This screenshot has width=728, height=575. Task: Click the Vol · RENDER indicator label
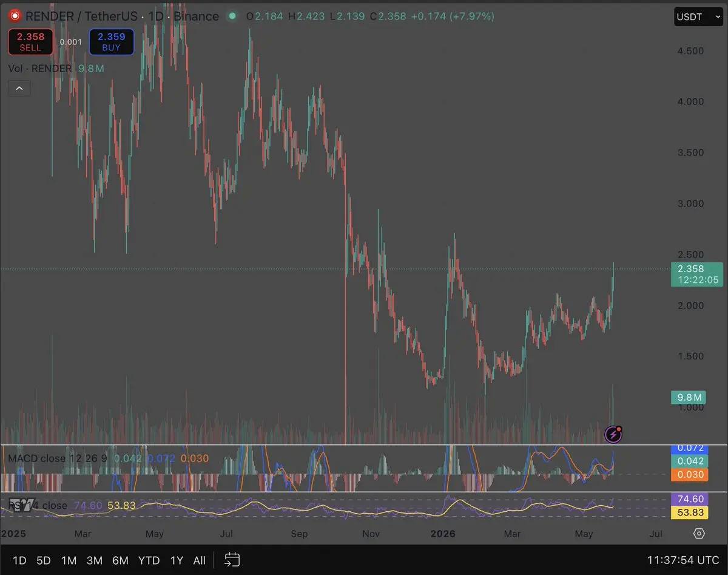point(40,69)
